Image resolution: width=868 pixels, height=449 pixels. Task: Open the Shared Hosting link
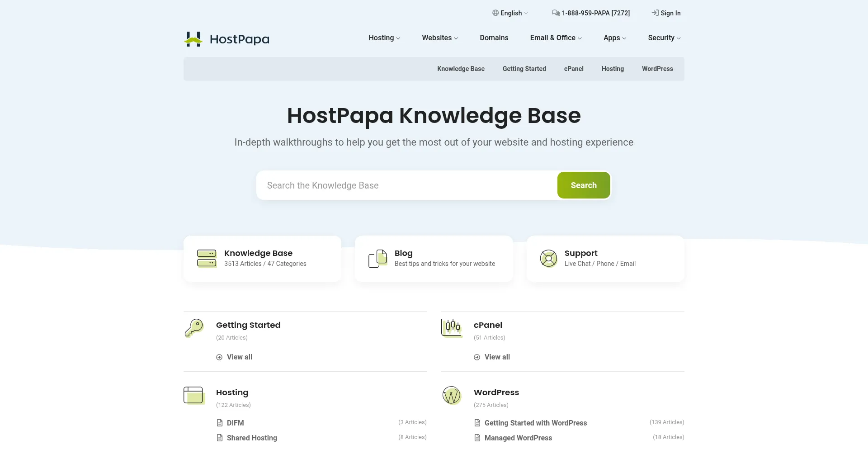pyautogui.click(x=251, y=438)
